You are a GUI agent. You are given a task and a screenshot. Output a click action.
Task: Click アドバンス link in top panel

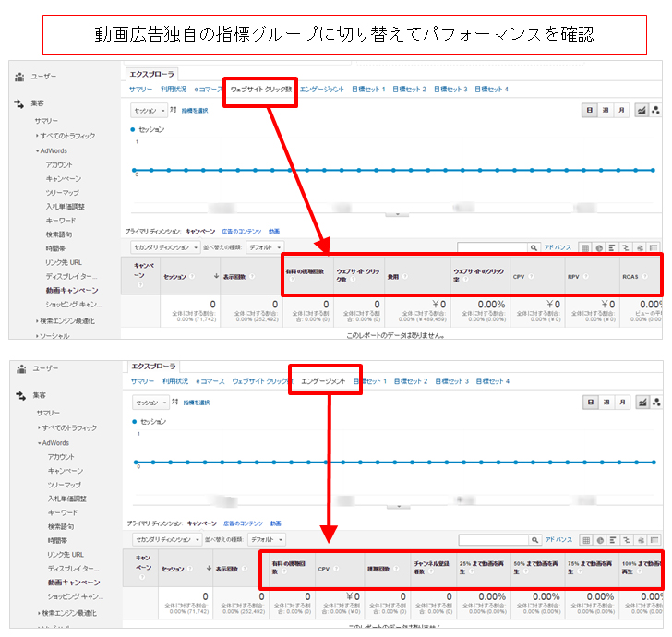coord(558,247)
